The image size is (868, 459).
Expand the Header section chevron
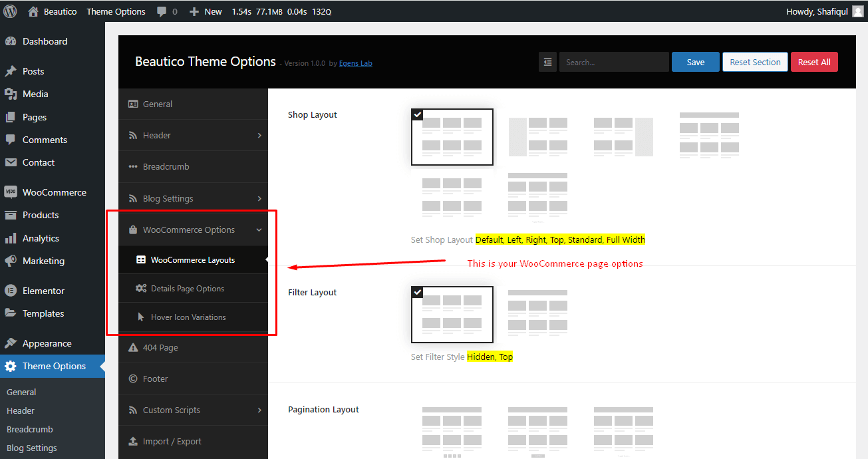tap(259, 135)
